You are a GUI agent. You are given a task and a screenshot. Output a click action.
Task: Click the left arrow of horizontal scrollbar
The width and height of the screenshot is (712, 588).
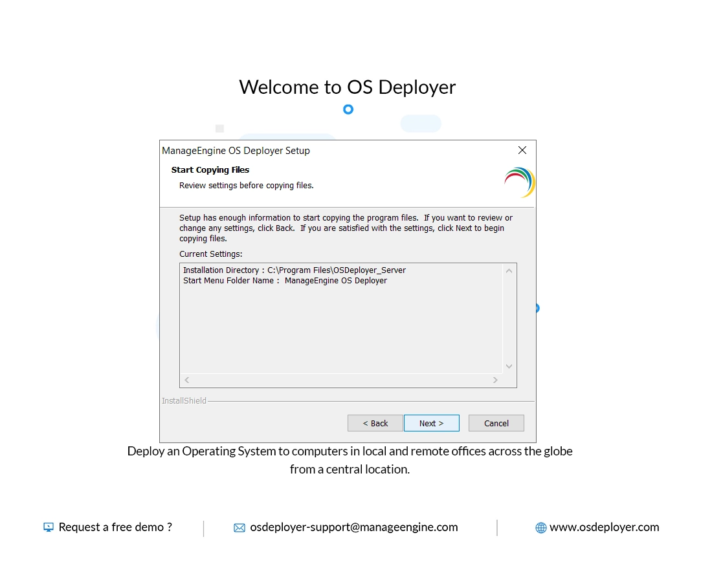[186, 380]
